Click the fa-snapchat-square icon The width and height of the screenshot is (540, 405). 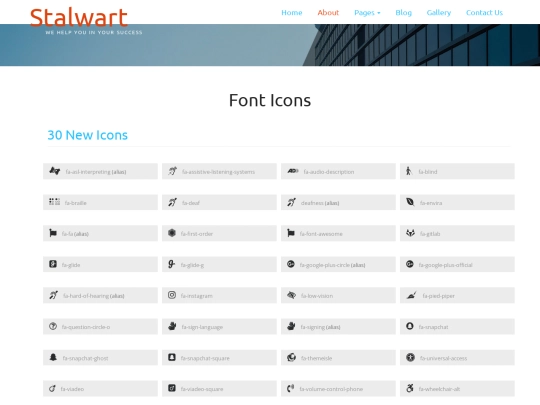point(172,357)
